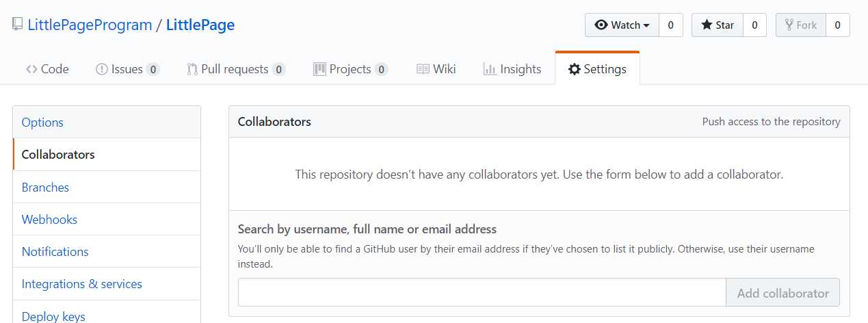The width and height of the screenshot is (868, 323).
Task: Open the LittlePage repository link
Action: [x=200, y=25]
